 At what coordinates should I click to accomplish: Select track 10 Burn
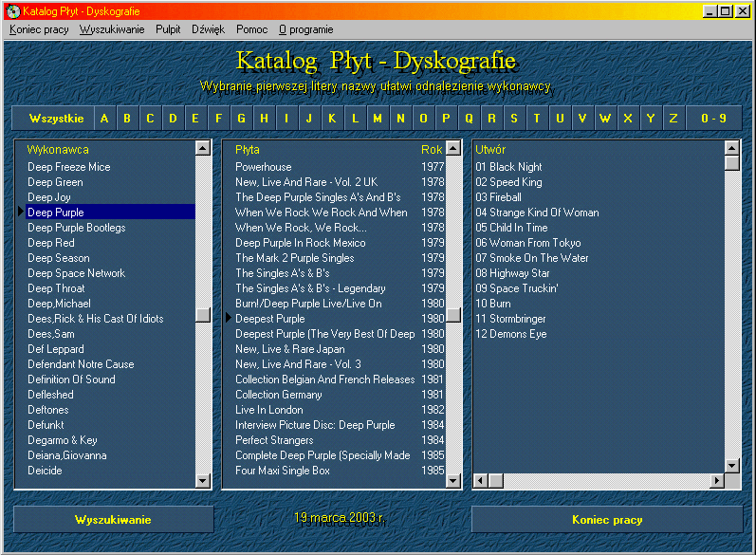coord(492,304)
